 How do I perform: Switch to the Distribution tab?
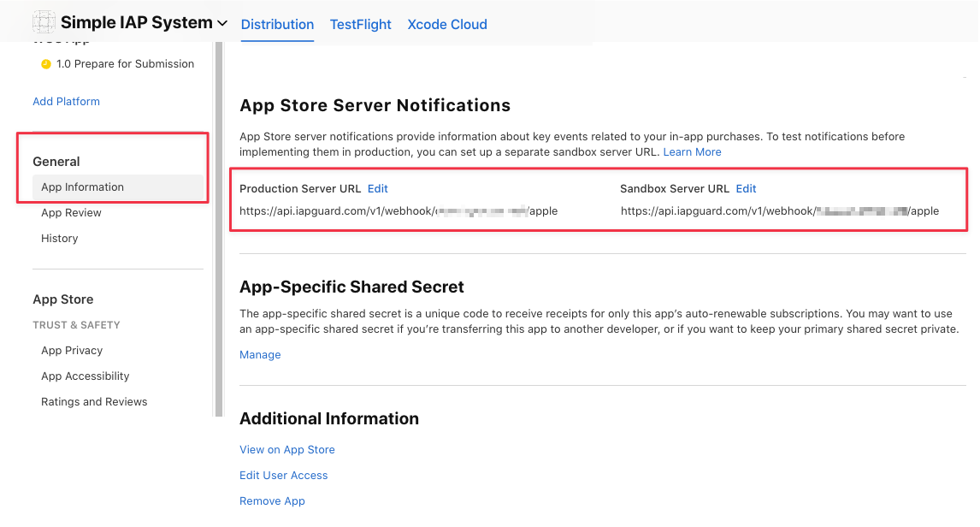pos(277,25)
